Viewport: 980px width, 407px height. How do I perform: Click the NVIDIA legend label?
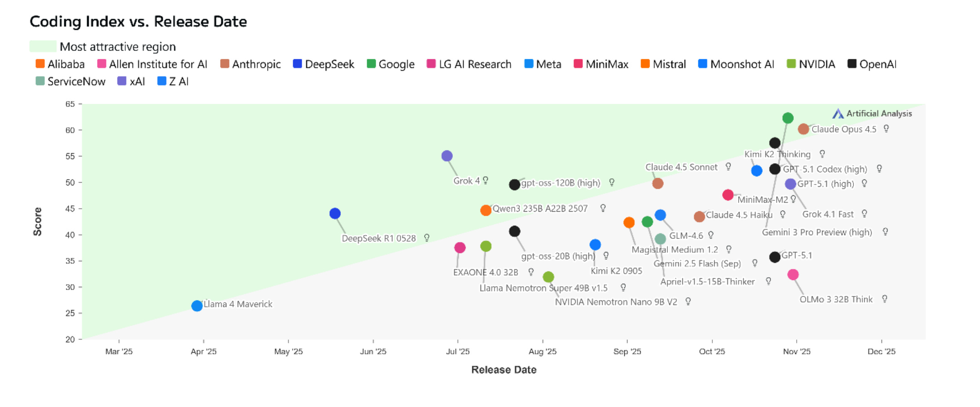pyautogui.click(x=817, y=64)
